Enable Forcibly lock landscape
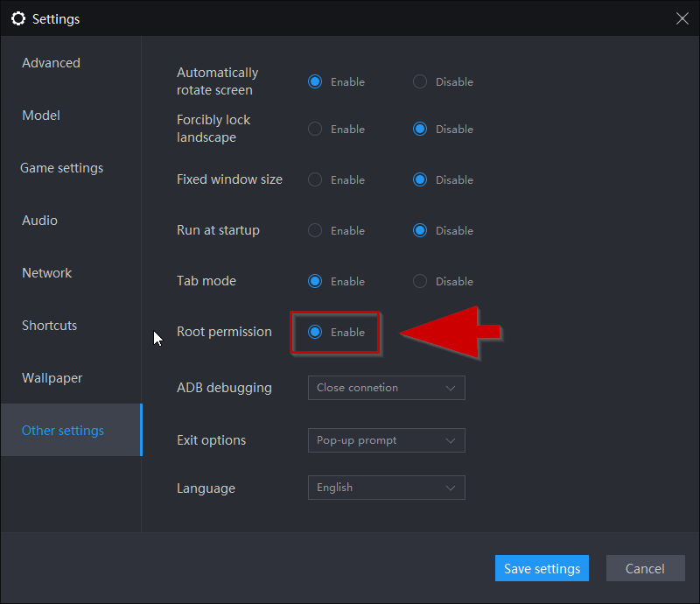The width and height of the screenshot is (700, 604). pos(315,129)
